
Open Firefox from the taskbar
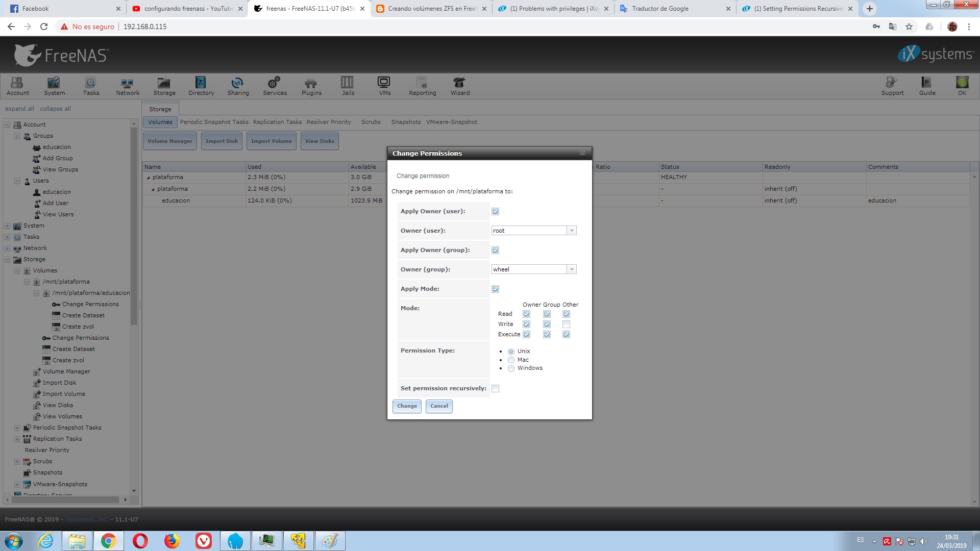(x=171, y=541)
